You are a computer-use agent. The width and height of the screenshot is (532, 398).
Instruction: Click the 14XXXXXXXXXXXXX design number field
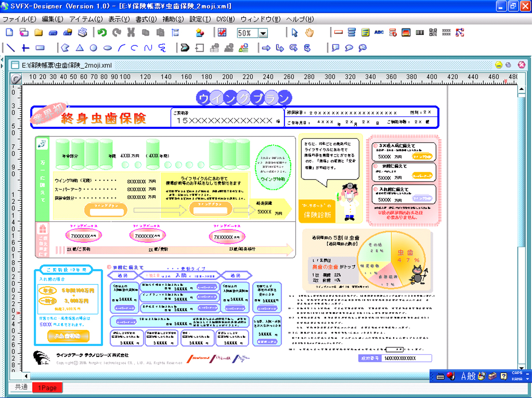407,358
